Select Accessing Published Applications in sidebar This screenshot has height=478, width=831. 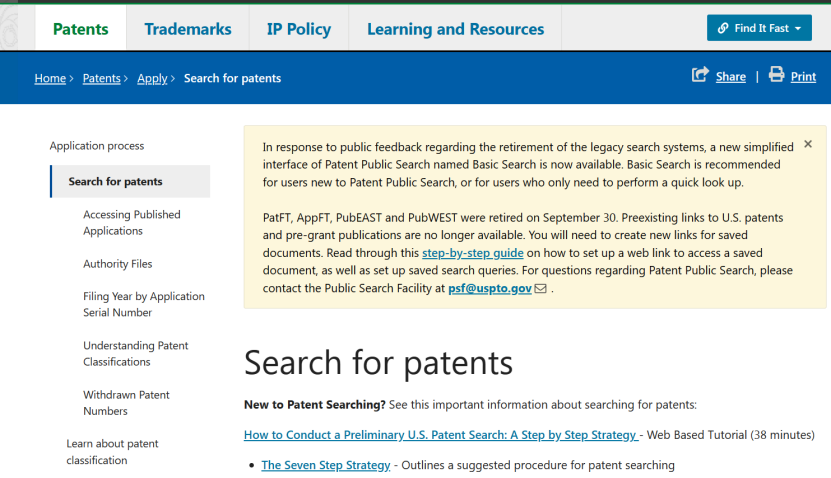pos(132,222)
